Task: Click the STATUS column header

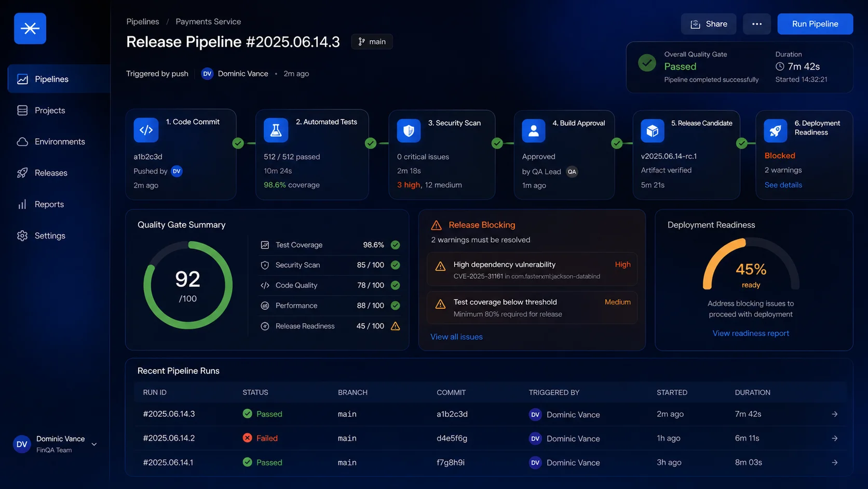Action: 255,392
